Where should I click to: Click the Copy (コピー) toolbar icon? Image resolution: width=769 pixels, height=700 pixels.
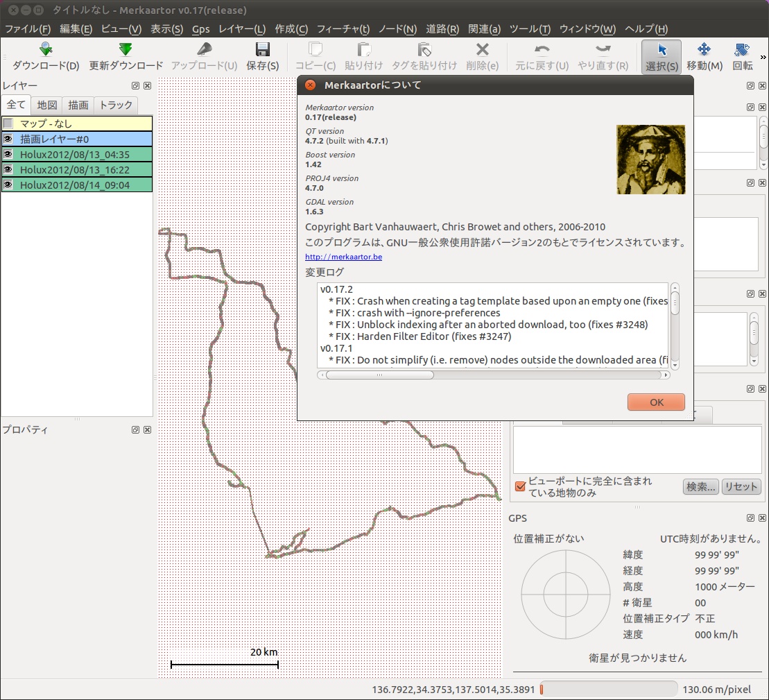tap(315, 49)
